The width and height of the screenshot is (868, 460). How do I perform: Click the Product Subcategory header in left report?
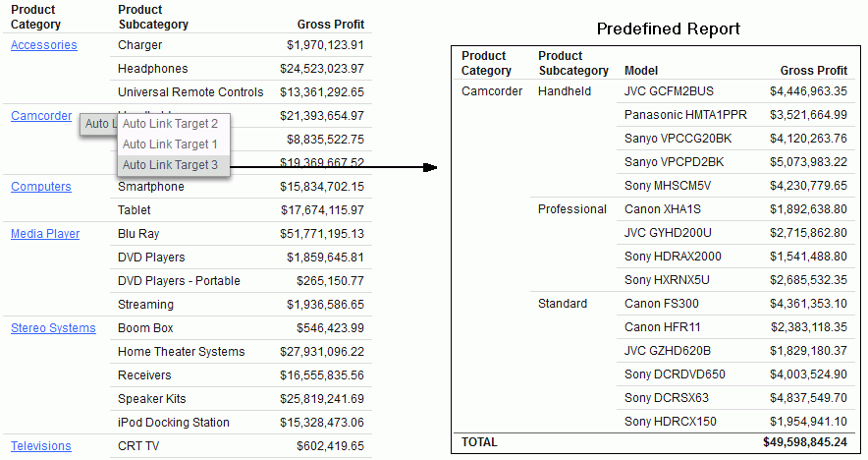click(152, 18)
